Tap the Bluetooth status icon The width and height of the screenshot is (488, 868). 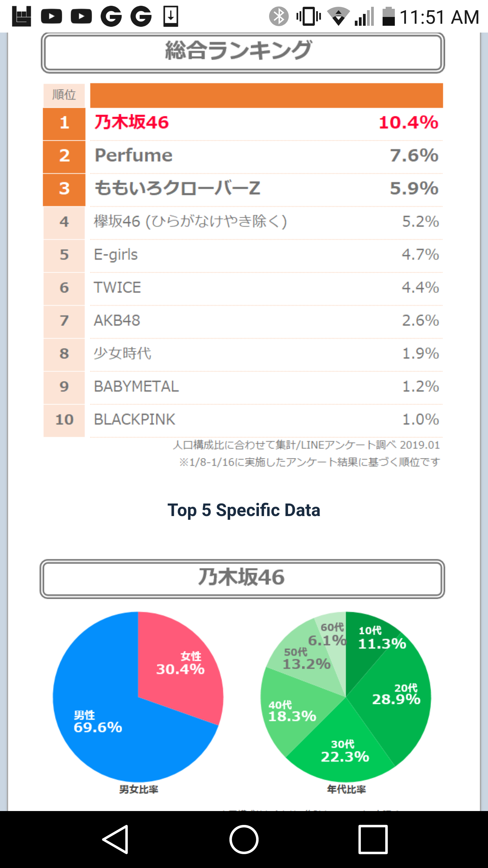(279, 16)
